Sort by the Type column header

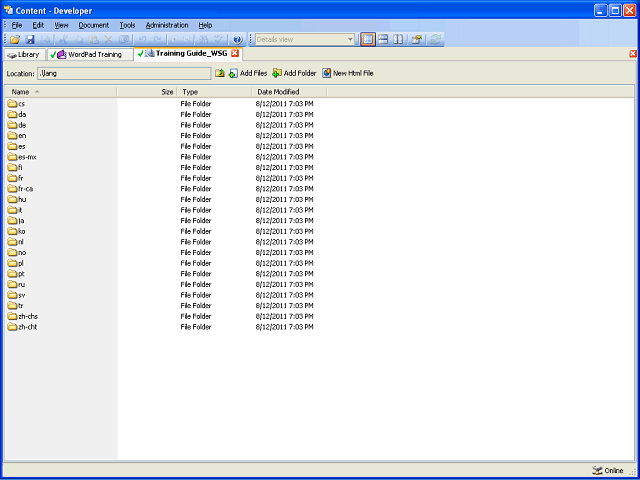point(215,92)
